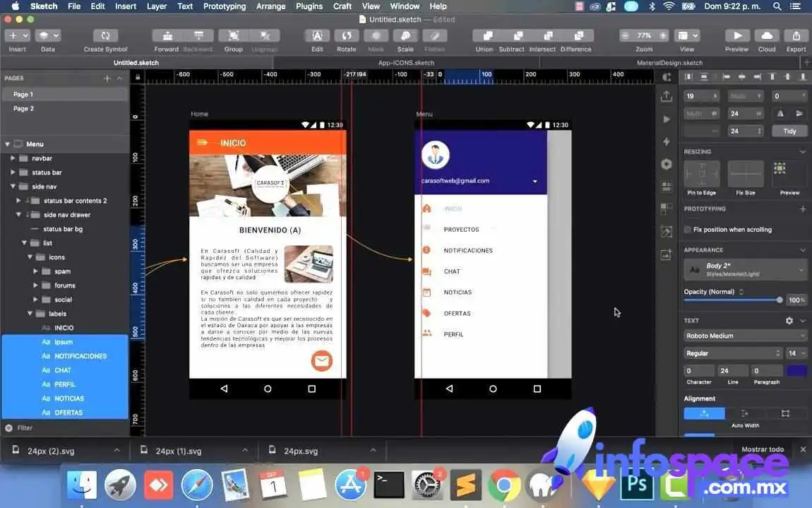812x508 pixels.
Task: Select left text alignment button
Action: coord(704,413)
